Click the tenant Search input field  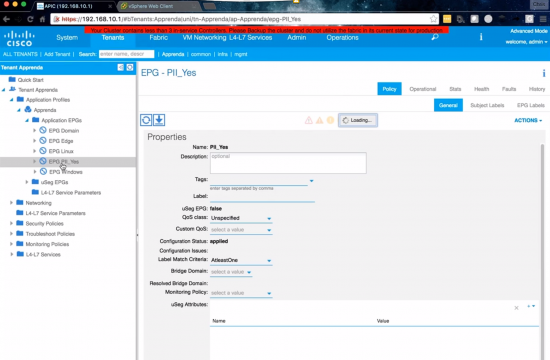pyautogui.click(x=126, y=54)
